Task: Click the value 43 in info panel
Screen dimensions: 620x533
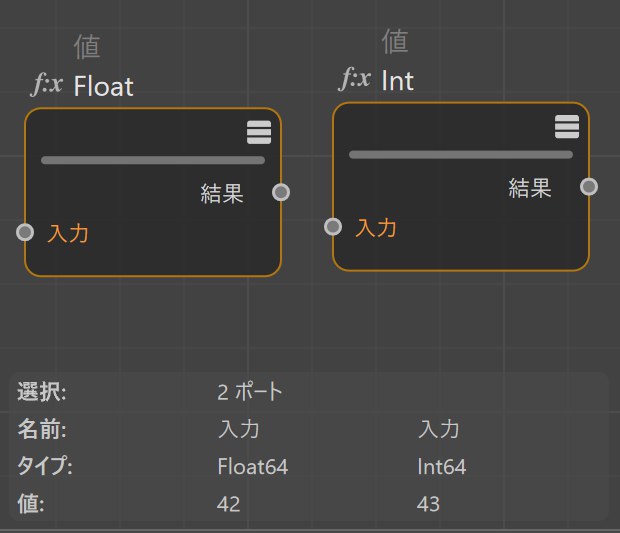Action: coord(428,504)
